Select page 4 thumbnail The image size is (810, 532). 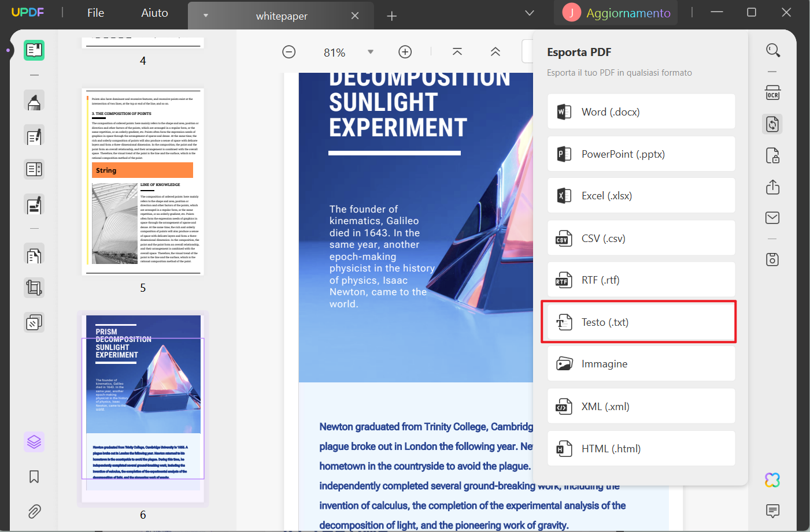(x=143, y=43)
